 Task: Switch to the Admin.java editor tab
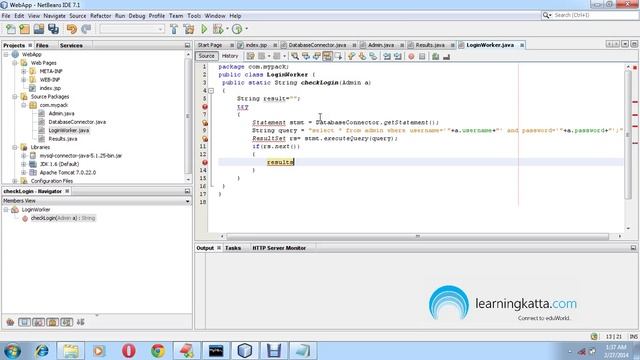coord(381,45)
